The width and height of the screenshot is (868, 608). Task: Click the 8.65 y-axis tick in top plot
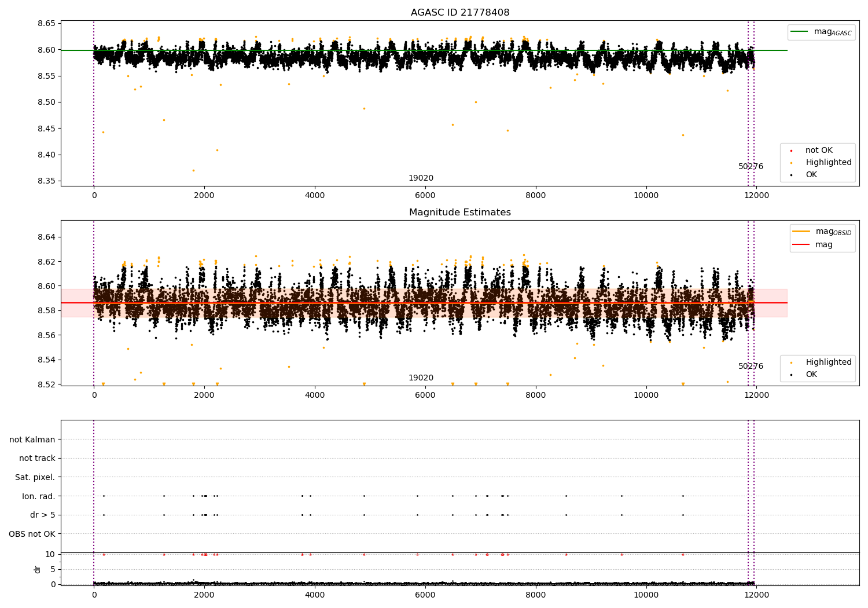[46, 24]
